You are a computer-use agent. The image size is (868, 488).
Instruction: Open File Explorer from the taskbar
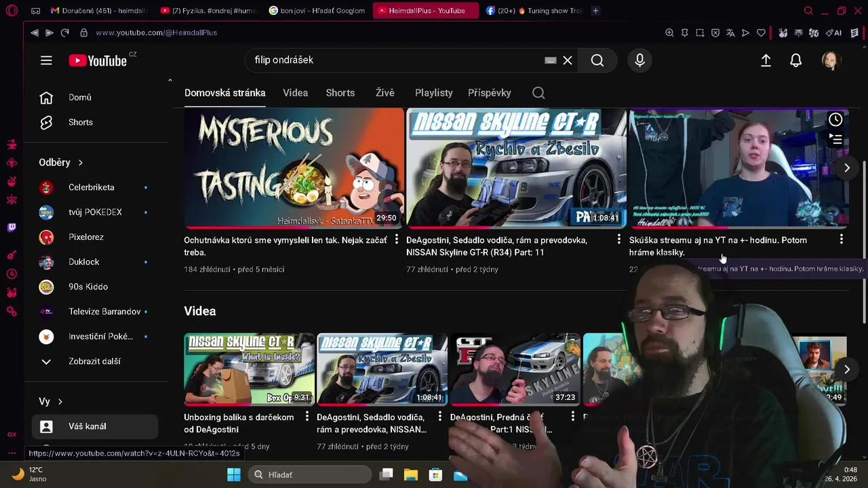(411, 474)
